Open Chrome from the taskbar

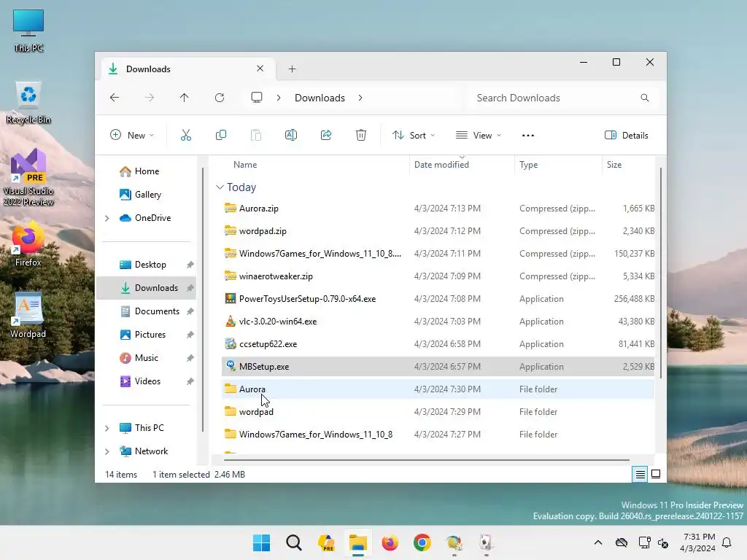[x=422, y=542]
